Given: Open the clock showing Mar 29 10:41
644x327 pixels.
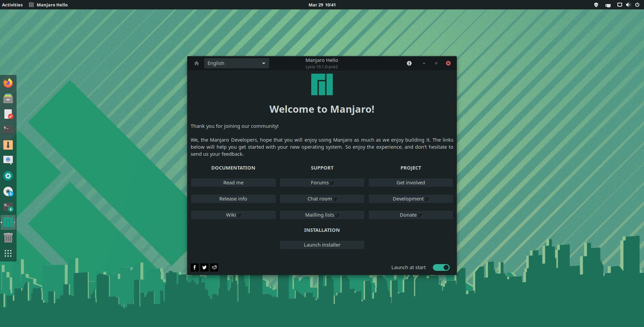Looking at the screenshot, I should (x=322, y=5).
